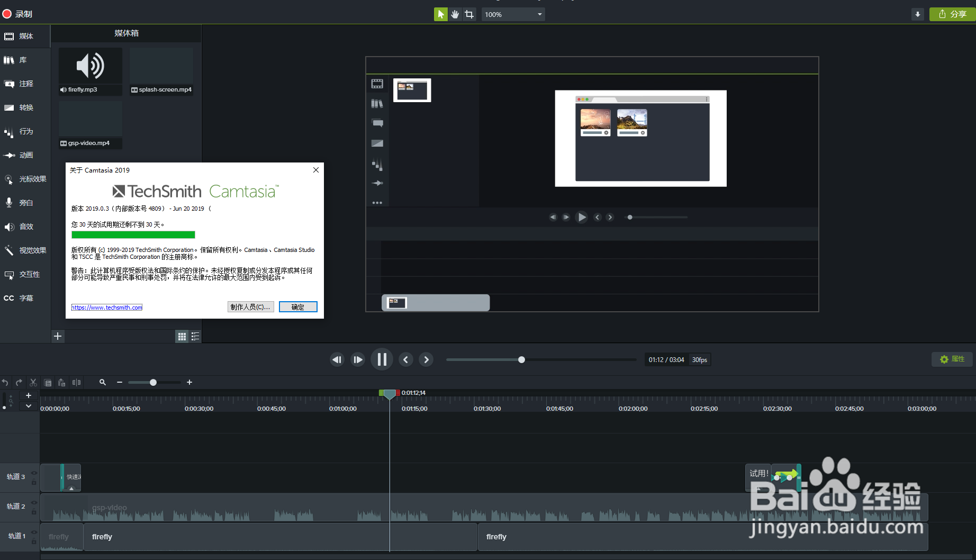The image size is (976, 560).
Task: Open the Cursor Effects (光标效果) tab
Action: coord(25,179)
